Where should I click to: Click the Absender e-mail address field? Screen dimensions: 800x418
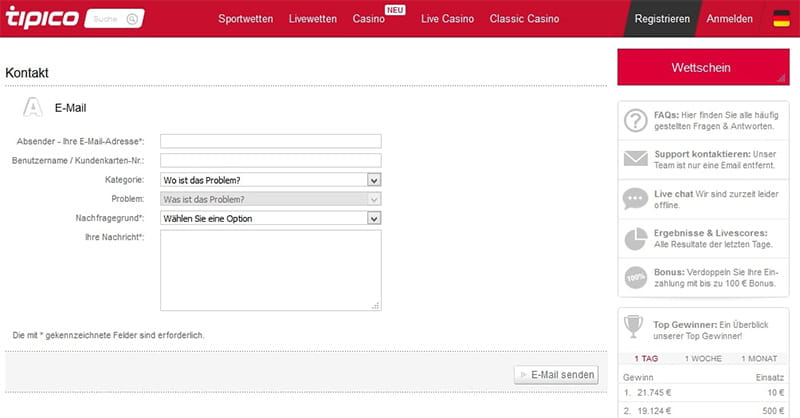coord(270,141)
